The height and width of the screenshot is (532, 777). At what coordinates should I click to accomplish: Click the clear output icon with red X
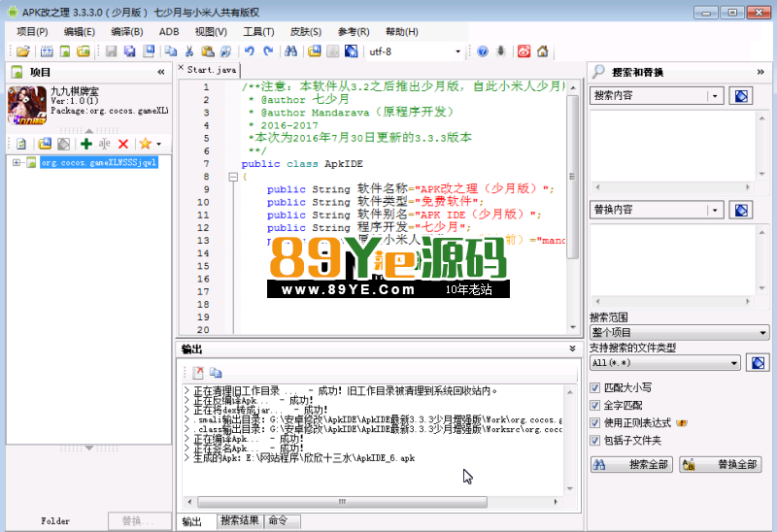pyautogui.click(x=198, y=373)
